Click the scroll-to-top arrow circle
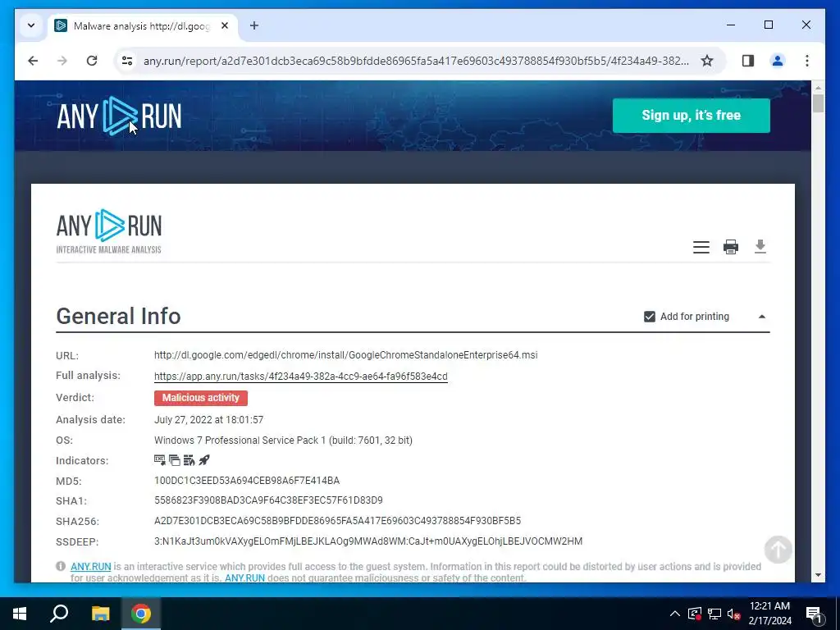840x630 pixels. coord(778,549)
